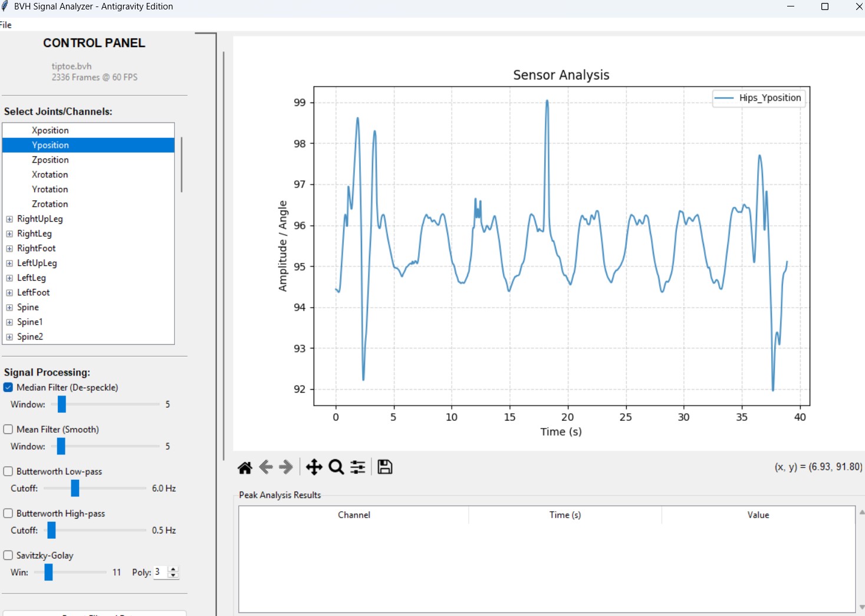Screen dimensions: 865x616
Task: Go back to previous plot view
Action: tap(265, 467)
